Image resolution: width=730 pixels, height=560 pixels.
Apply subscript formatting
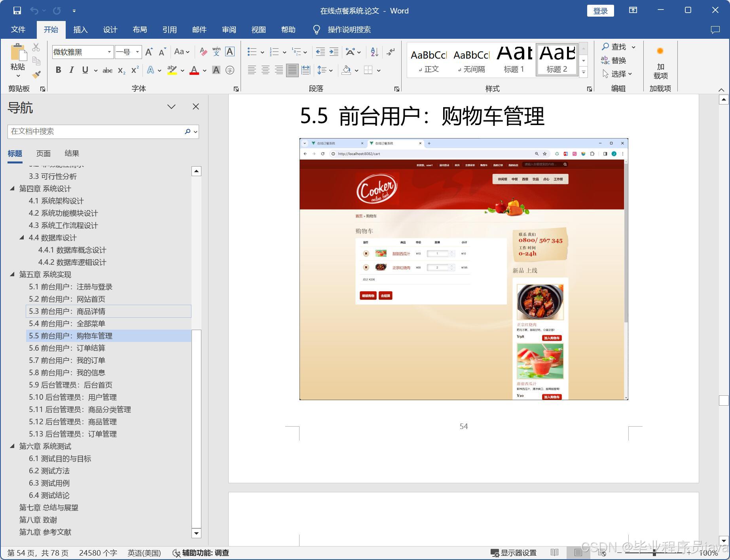click(121, 70)
